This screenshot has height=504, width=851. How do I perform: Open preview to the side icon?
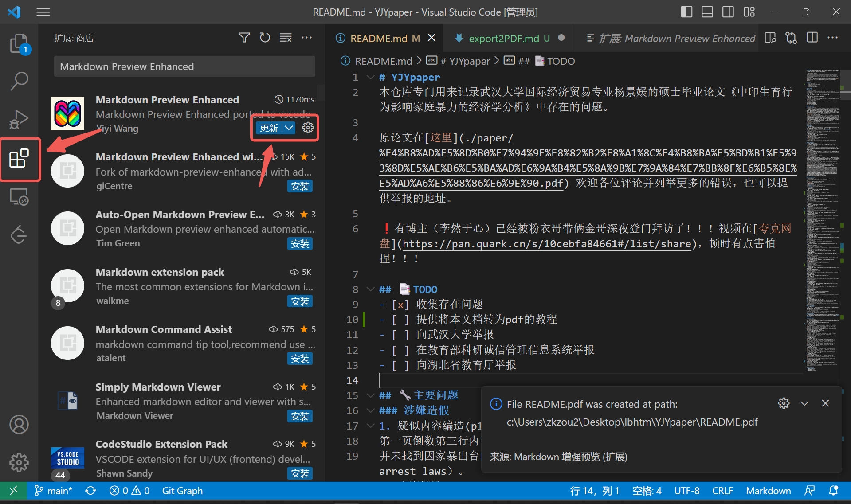[x=771, y=38]
